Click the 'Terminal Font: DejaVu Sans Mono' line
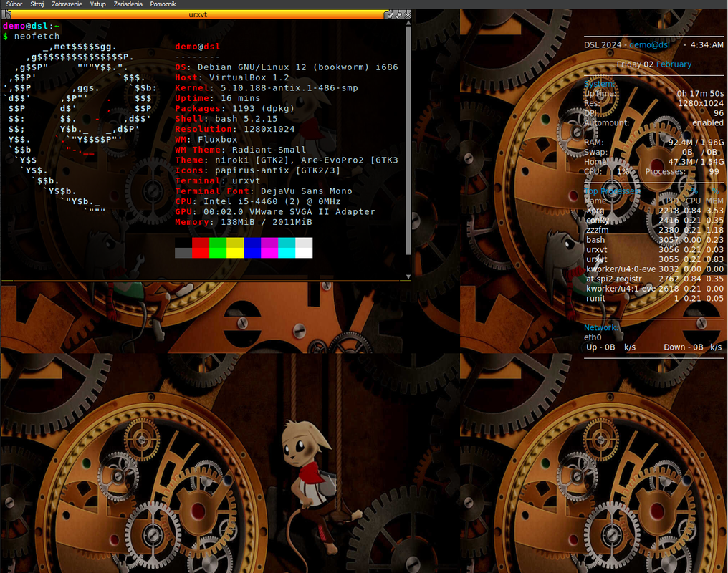Viewport: 728px width, 573px height. [x=264, y=191]
